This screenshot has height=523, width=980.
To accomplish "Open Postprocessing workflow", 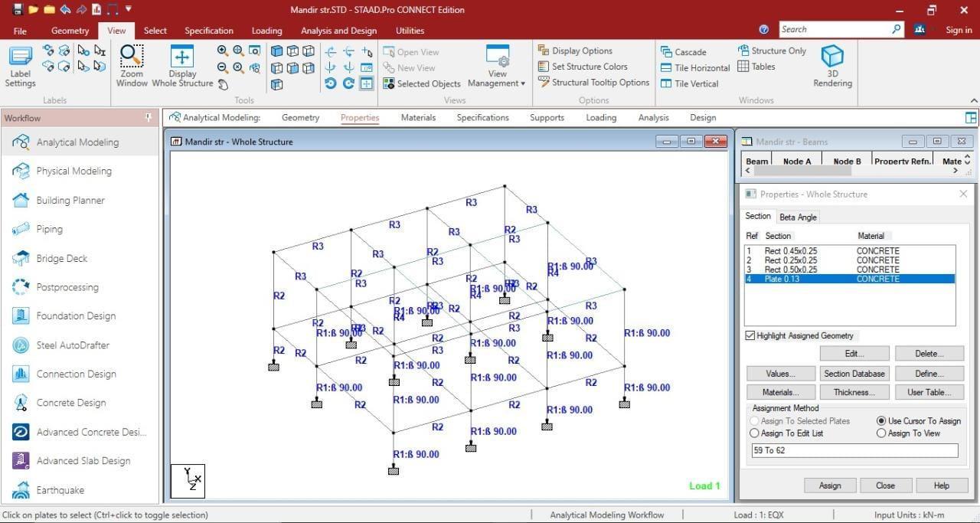I will pos(67,287).
